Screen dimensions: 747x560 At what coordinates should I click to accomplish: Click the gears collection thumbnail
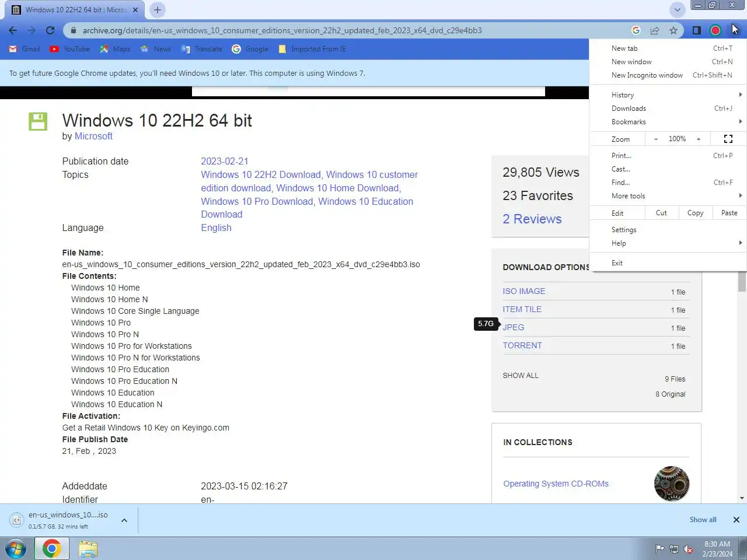pos(672,484)
